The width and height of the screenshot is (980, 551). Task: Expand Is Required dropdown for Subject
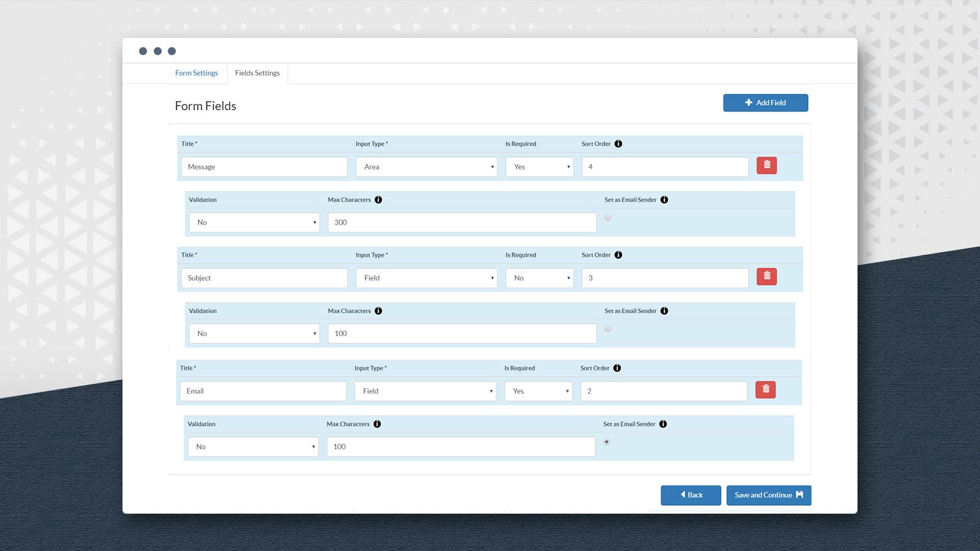click(539, 278)
